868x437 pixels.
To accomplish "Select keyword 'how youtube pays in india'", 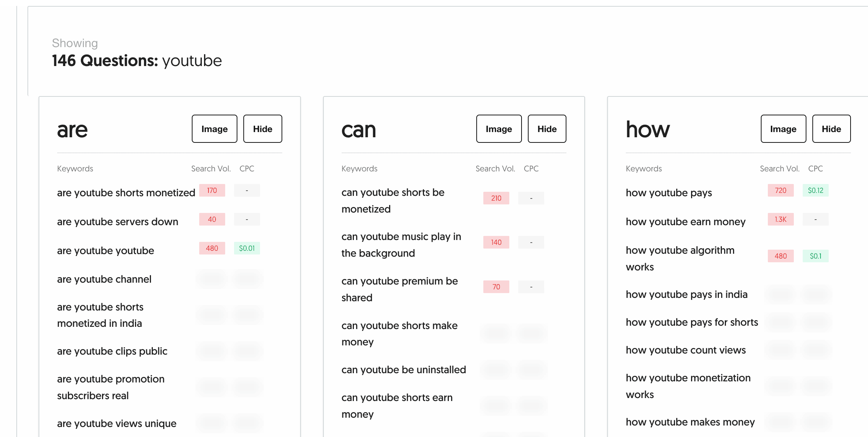I will [x=686, y=294].
